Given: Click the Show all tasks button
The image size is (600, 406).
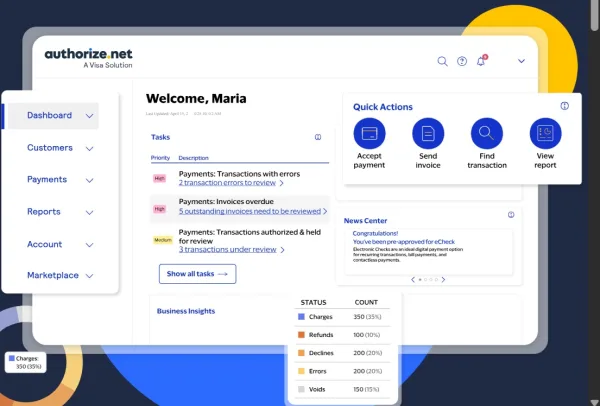Looking at the screenshot, I should click(197, 274).
